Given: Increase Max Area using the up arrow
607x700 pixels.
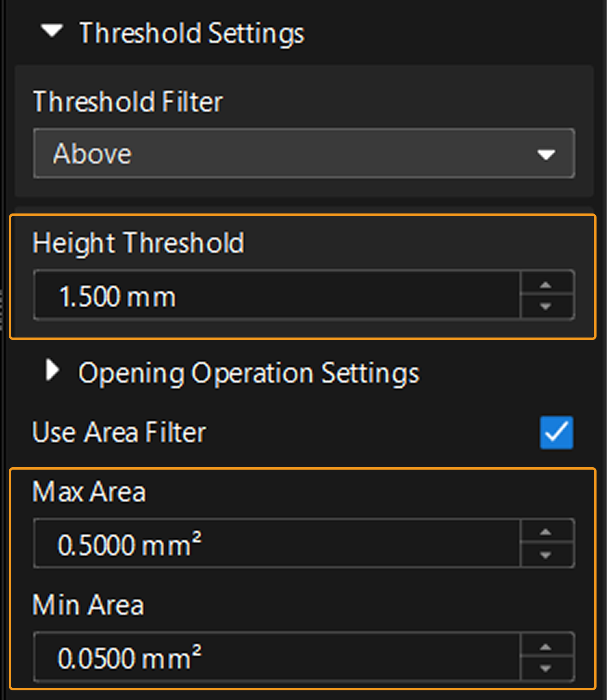Looking at the screenshot, I should coord(546,532).
